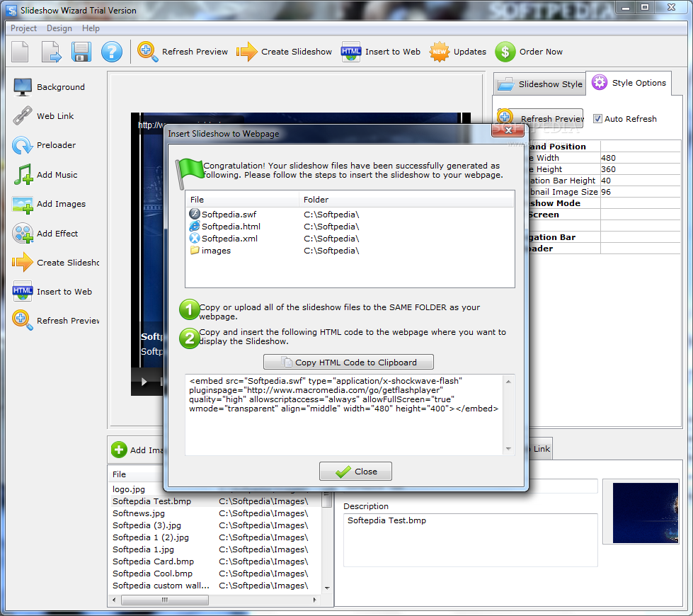Click the Height value 360
This screenshot has height=616, width=693.
pos(639,169)
